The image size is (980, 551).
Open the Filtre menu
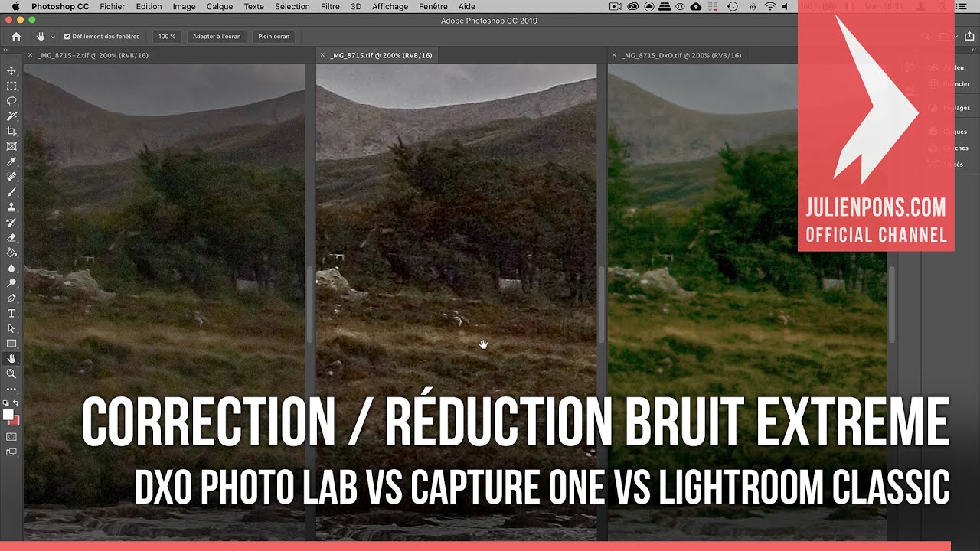tap(330, 6)
